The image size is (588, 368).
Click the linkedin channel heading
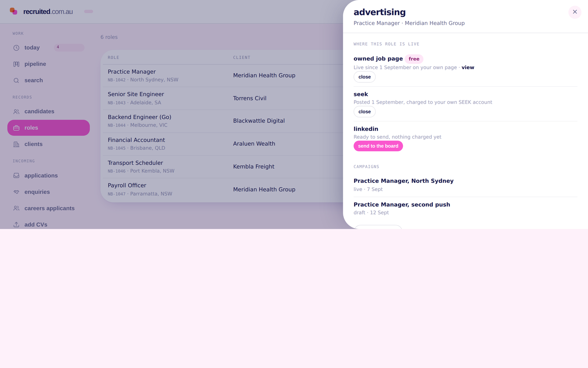click(x=366, y=129)
